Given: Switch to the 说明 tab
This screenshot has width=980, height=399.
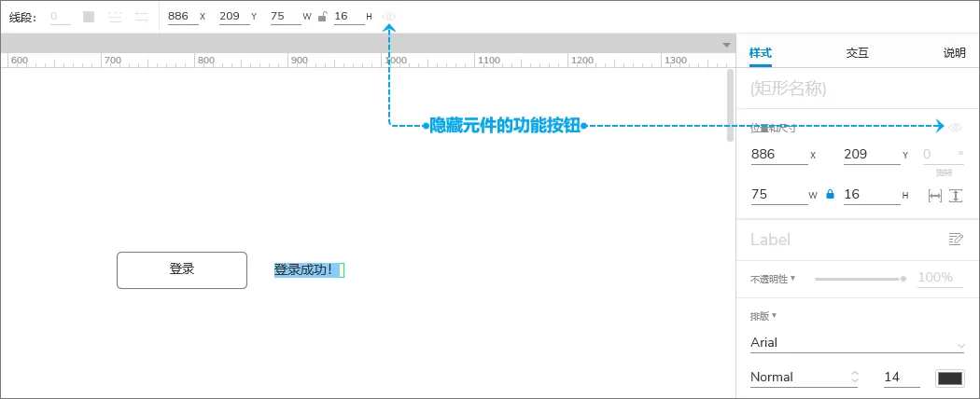Looking at the screenshot, I should tap(955, 53).
